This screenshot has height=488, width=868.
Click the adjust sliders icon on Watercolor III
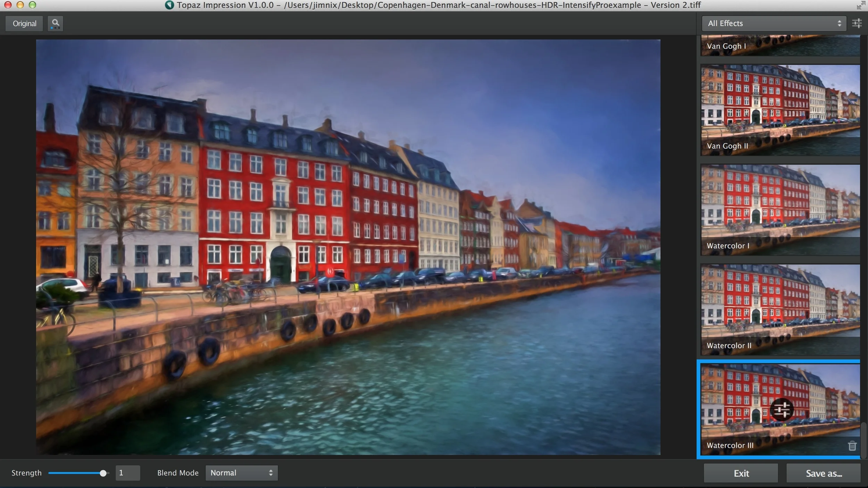tap(782, 410)
